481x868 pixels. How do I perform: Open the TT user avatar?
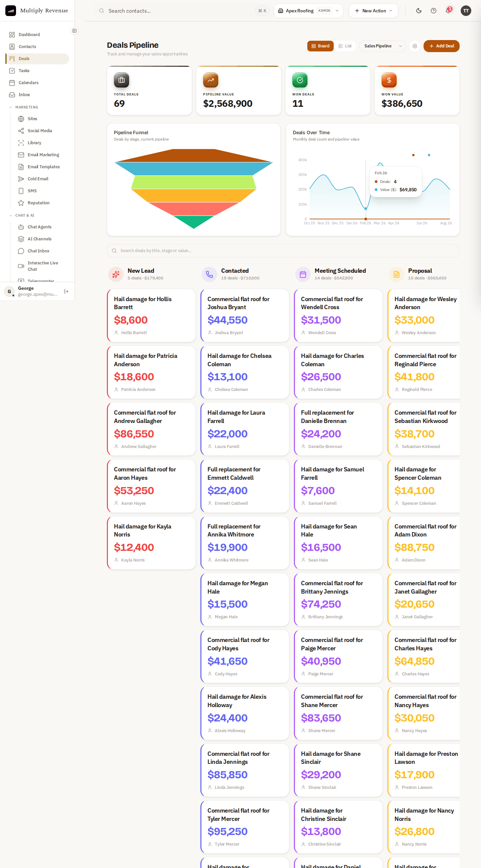466,11
